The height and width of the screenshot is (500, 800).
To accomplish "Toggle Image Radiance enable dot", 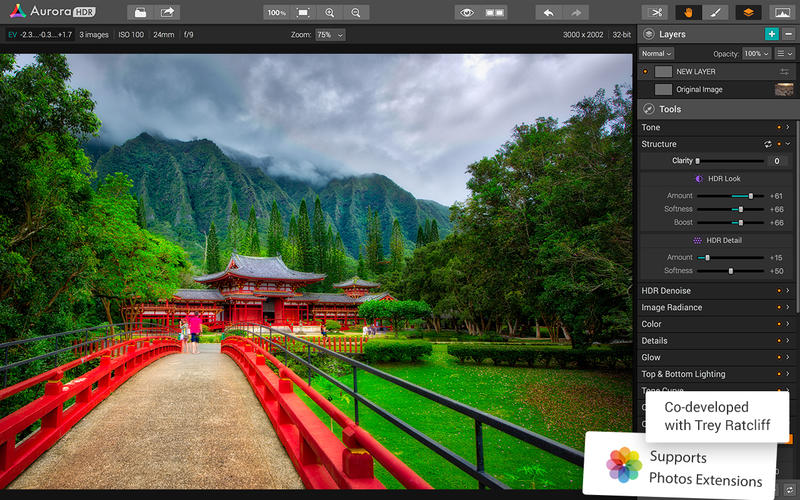I will coord(779,308).
